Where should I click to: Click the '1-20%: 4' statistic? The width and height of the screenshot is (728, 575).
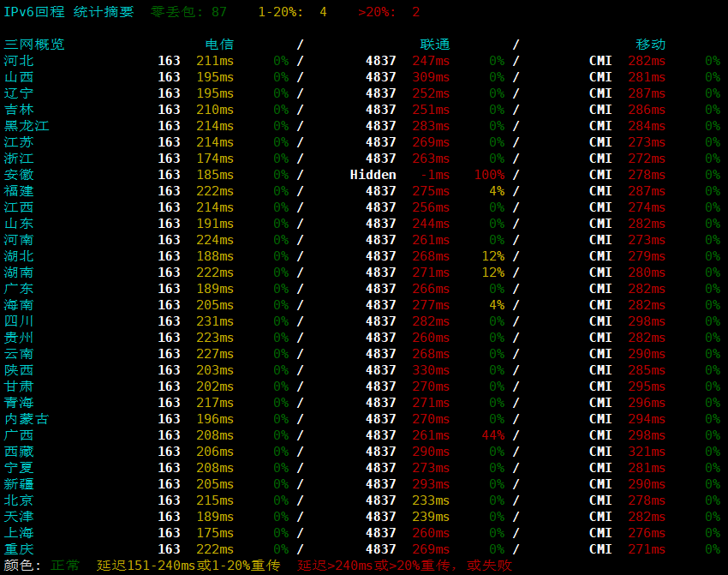point(292,12)
